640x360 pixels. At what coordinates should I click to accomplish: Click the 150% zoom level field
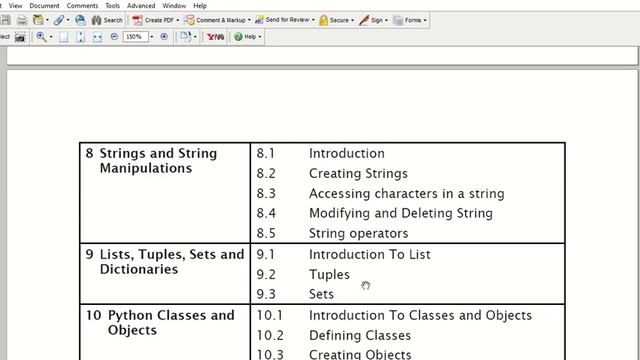[136, 37]
